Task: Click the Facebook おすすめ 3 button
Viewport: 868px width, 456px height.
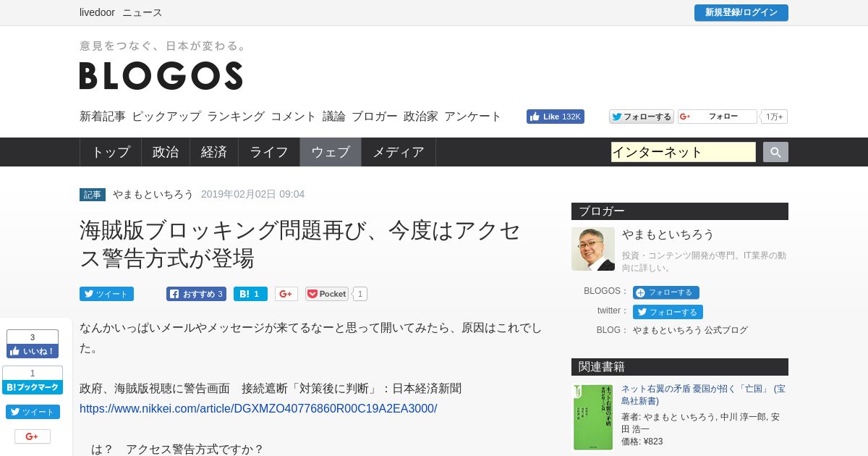Action: (196, 294)
